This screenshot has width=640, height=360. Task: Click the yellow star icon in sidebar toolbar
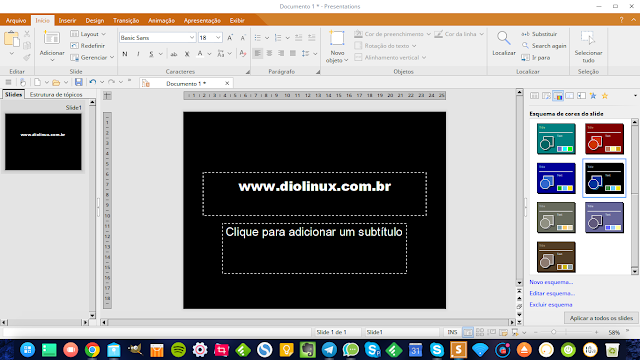605,96
